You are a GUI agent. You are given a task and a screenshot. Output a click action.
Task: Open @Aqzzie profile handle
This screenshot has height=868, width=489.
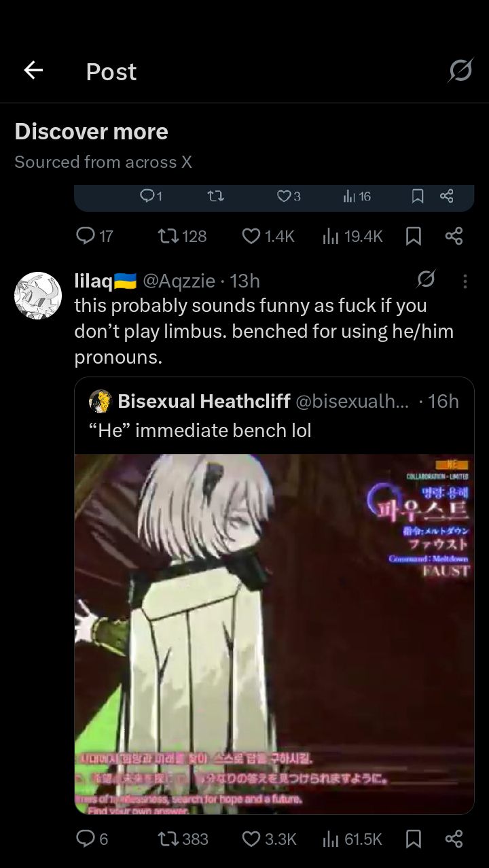tap(179, 281)
